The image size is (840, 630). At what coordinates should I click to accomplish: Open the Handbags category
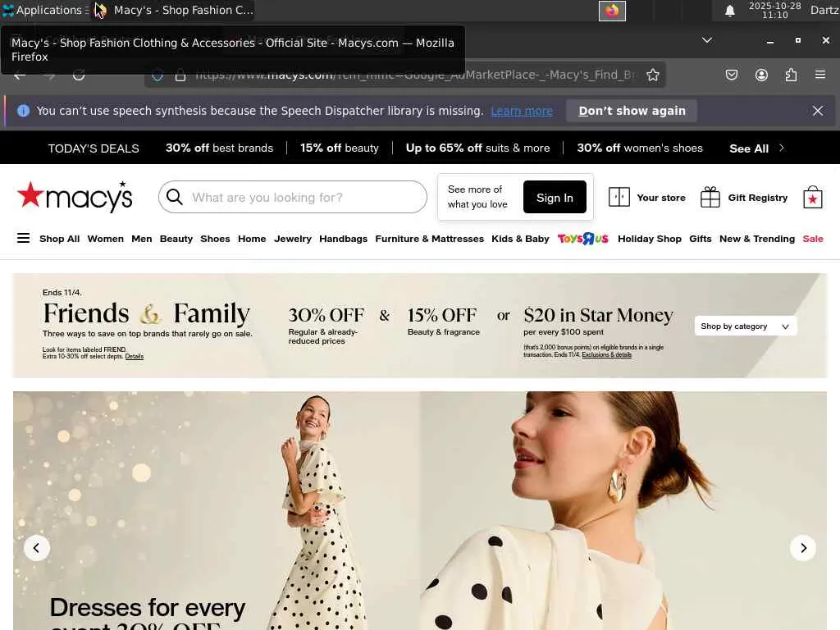pos(343,239)
